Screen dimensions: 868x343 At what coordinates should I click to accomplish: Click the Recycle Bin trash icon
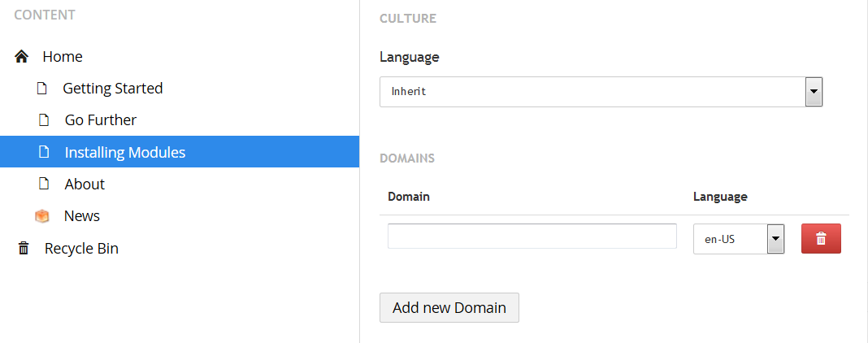coord(24,248)
